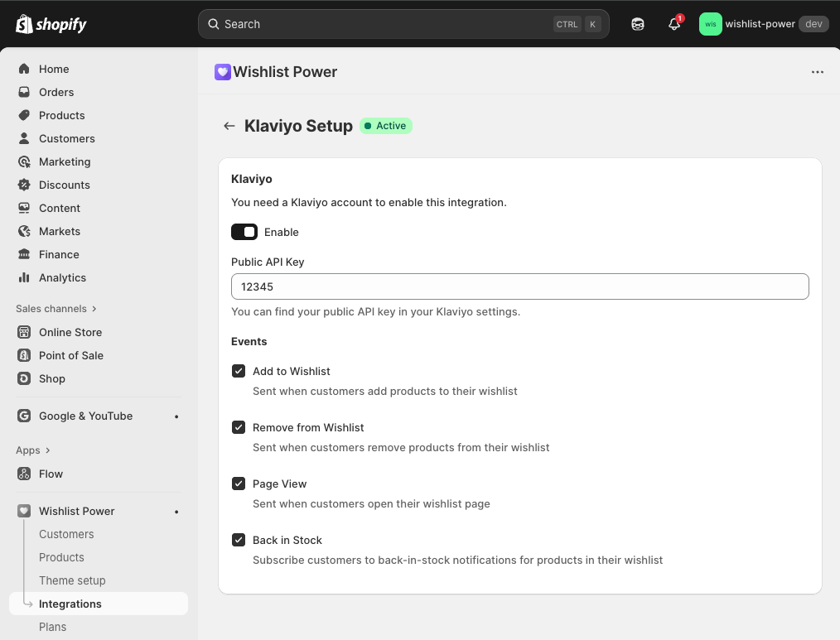840x640 pixels.
Task: Click the wis store avatar
Action: [x=711, y=24]
